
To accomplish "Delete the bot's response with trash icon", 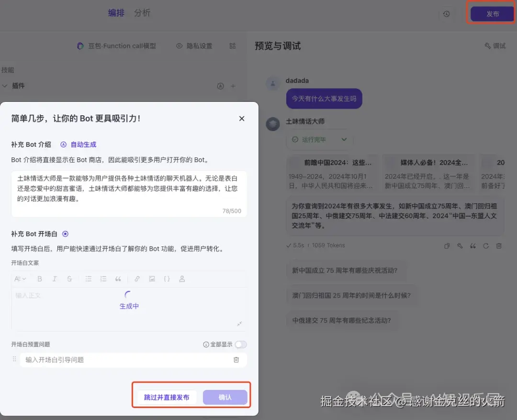I will (499, 246).
